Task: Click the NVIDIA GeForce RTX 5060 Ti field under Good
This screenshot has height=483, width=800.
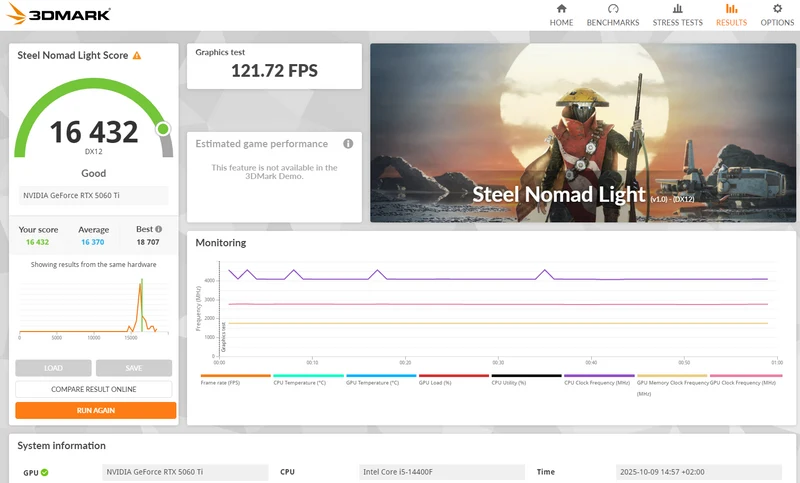Action: click(93, 195)
